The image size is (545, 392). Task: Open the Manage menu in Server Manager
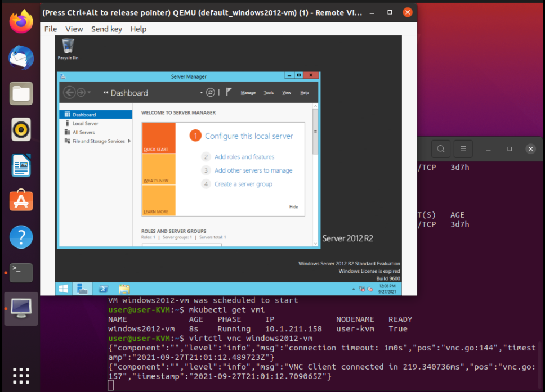(248, 93)
